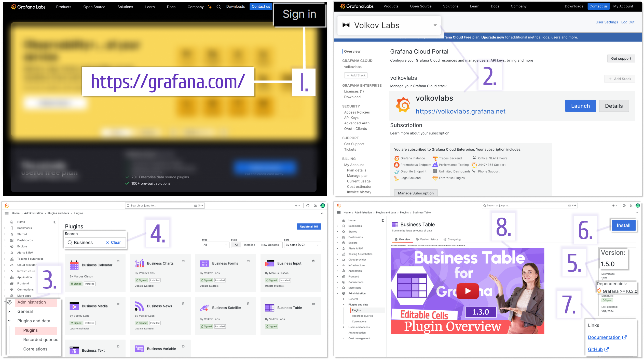Expand Alerts & IRM chevron on Plugins list page sidebar

click(x=5, y=253)
